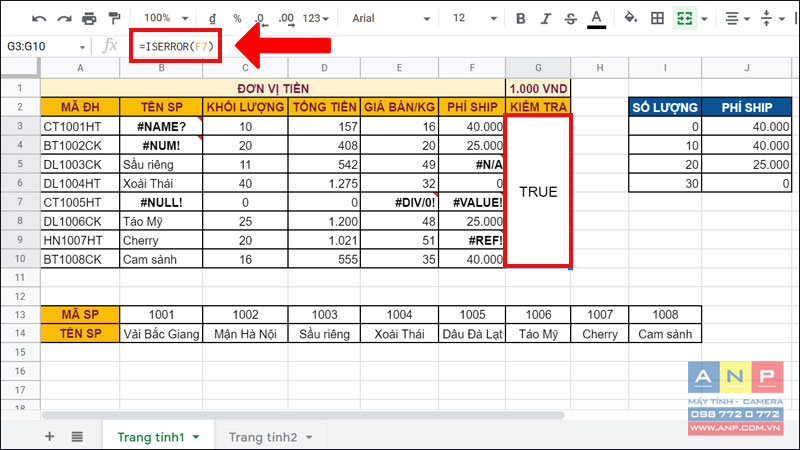The width and height of the screenshot is (800, 450).
Task: Open the fill color picker
Action: click(x=631, y=18)
